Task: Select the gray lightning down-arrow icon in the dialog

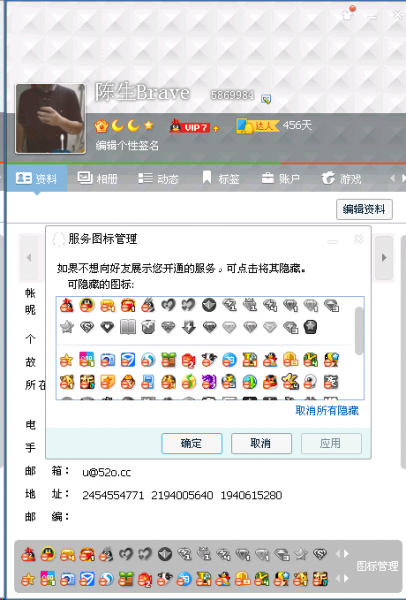Action: point(189,327)
